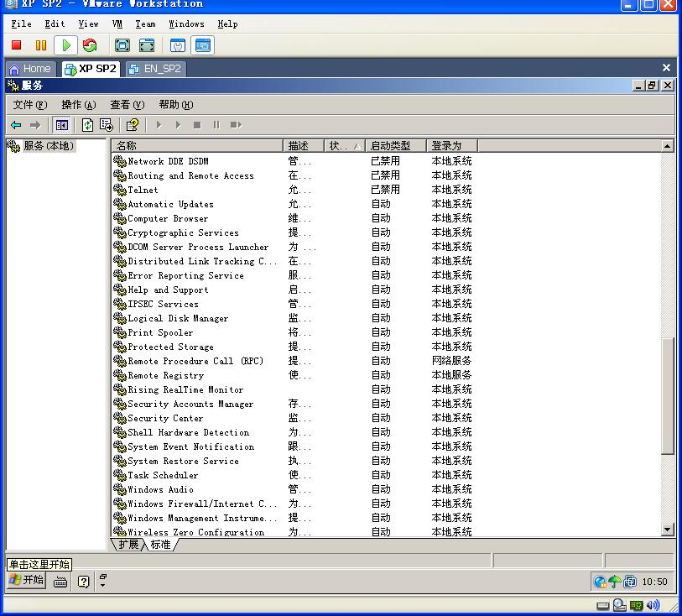Go back with the Services toolbar left arrow
This screenshot has width=682, height=616.
pyautogui.click(x=16, y=125)
